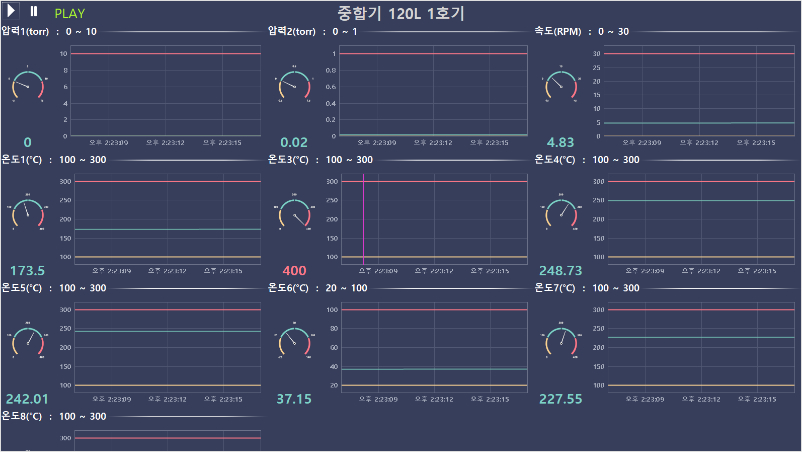Click the 온도5 chart green trend line

[168, 331]
